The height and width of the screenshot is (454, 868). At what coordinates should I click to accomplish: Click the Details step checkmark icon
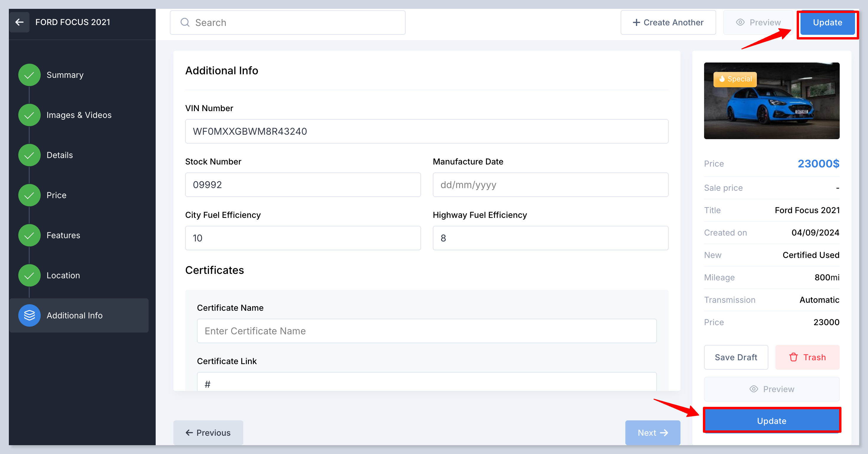tap(29, 155)
